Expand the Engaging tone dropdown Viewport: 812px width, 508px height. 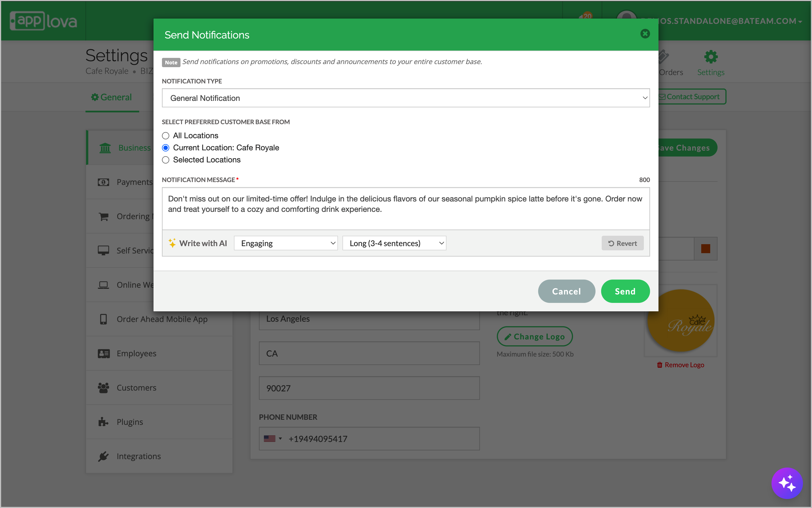285,243
